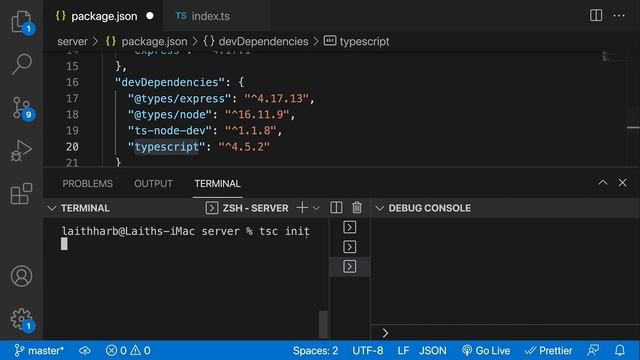Close the bottom panel
Screen dimensions: 640x360
[622, 183]
